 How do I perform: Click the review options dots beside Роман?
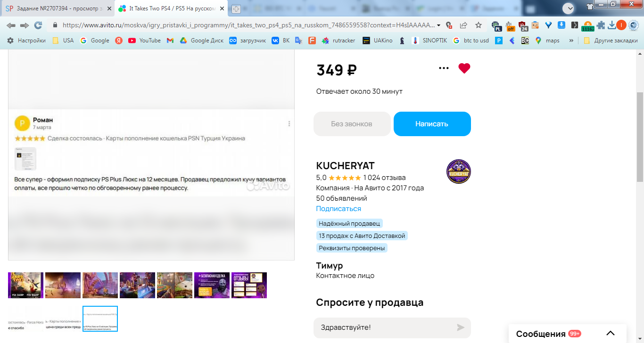pyautogui.click(x=289, y=123)
